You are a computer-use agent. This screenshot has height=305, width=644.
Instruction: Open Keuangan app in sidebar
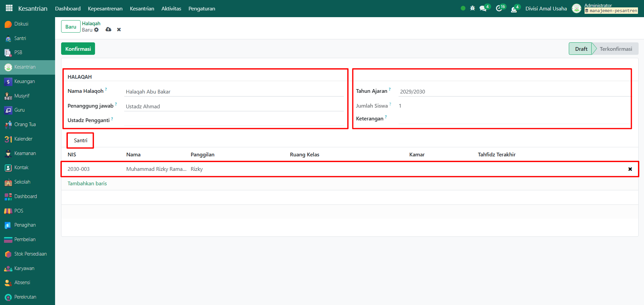tap(24, 81)
